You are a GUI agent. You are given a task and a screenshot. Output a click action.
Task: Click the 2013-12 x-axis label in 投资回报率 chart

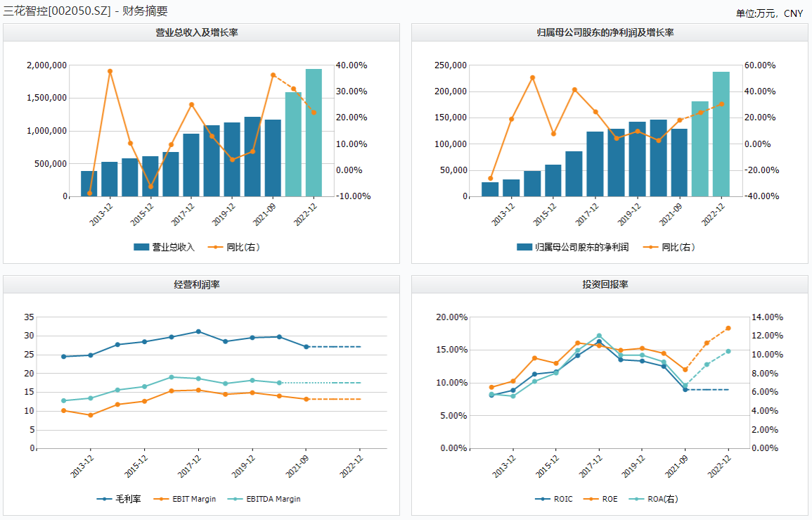tap(504, 467)
